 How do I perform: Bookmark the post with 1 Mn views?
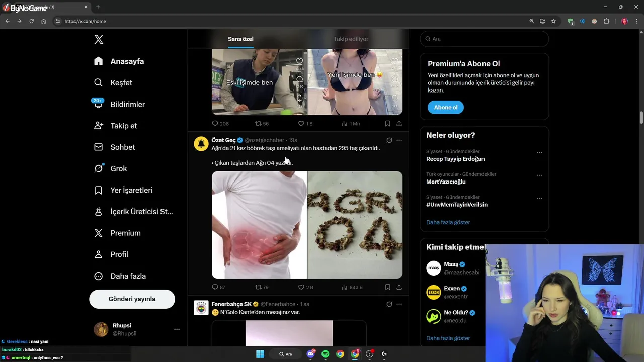coord(387,123)
